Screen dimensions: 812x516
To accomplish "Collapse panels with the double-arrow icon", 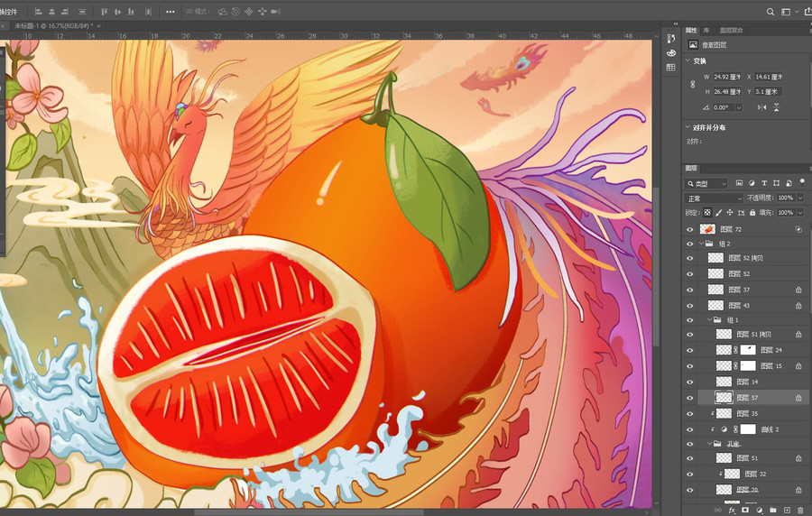I will click(675, 23).
